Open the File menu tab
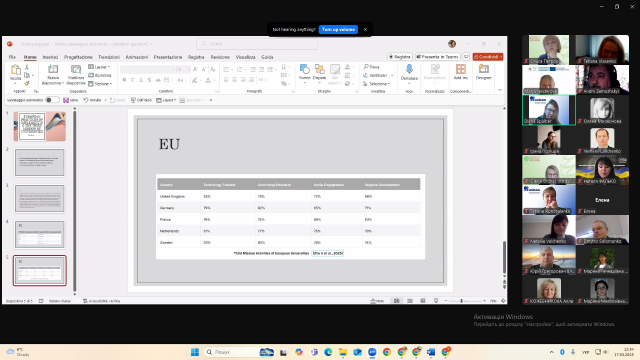640x360 pixels. [x=12, y=57]
